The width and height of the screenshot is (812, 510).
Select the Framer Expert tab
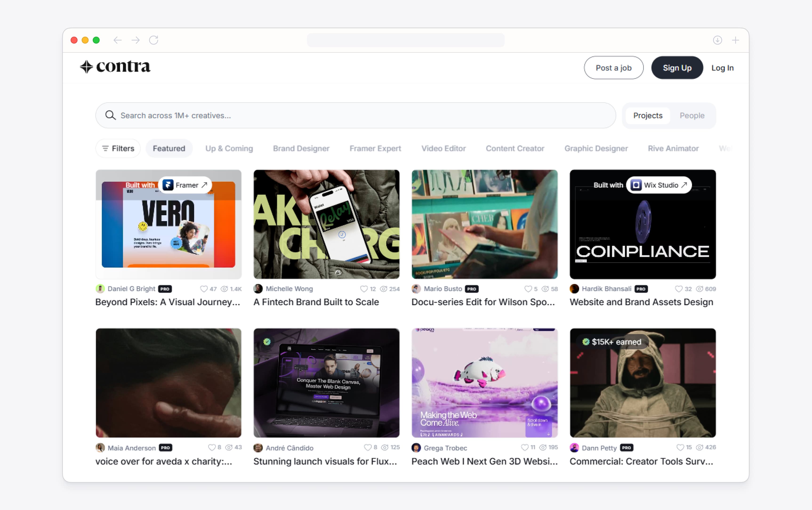point(375,148)
